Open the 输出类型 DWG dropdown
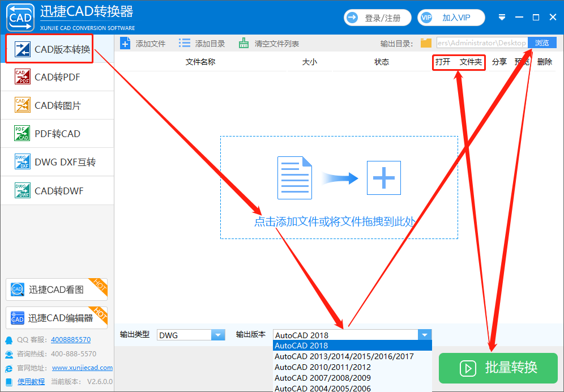564x392 pixels. pos(218,335)
